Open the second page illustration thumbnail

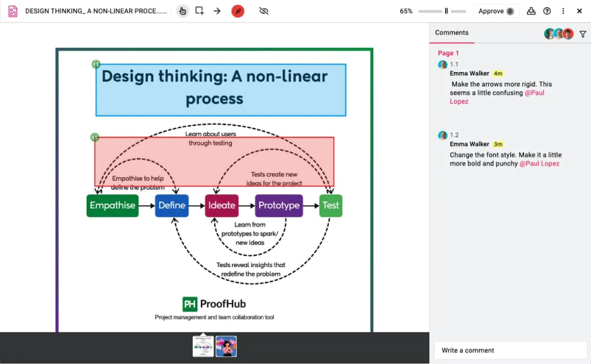[226, 347]
